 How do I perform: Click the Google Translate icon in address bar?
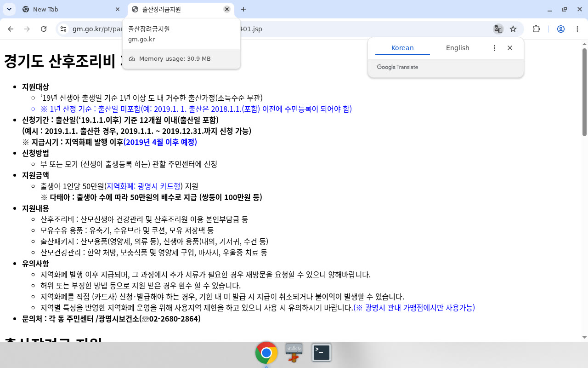click(498, 29)
